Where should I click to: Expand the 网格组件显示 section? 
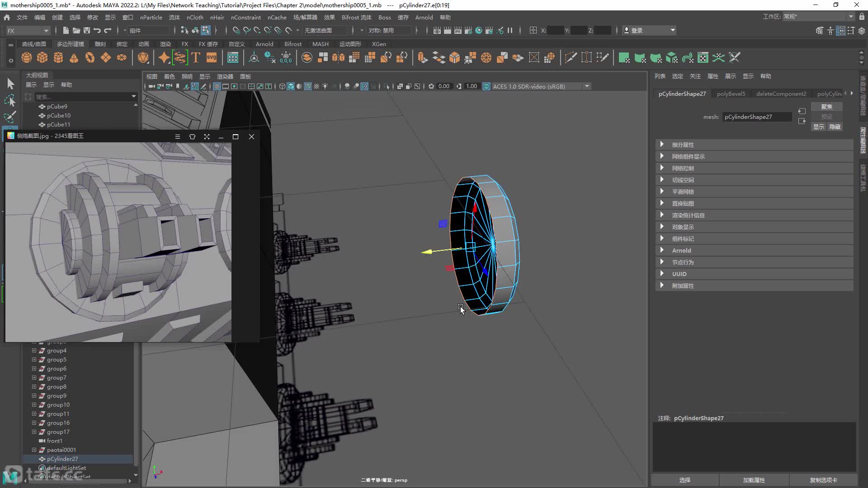(x=754, y=156)
